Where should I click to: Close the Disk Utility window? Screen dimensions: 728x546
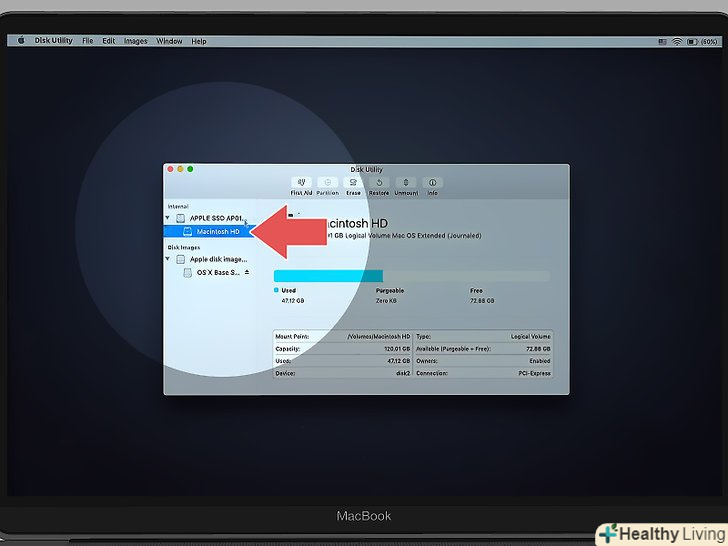(170, 169)
